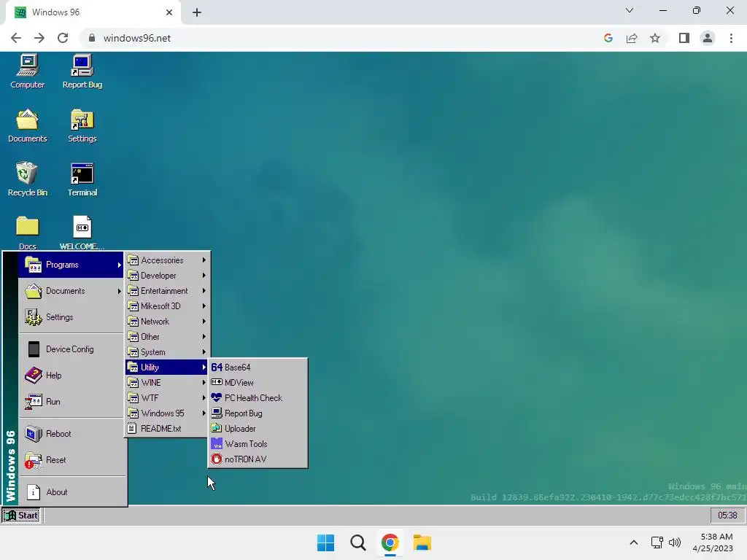The width and height of the screenshot is (747, 560).
Task: Expand the Mikesoft 3D program folder
Action: (x=167, y=306)
